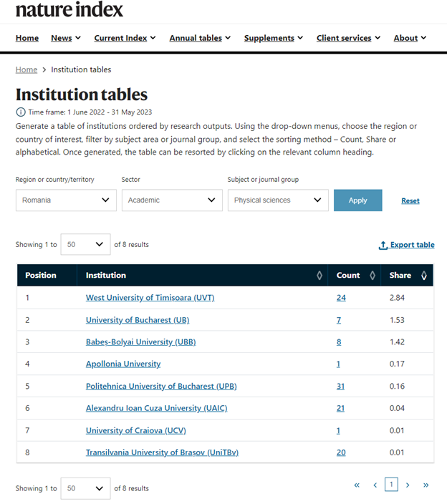447x504 pixels.
Task: Click the Apply button
Action: click(358, 200)
